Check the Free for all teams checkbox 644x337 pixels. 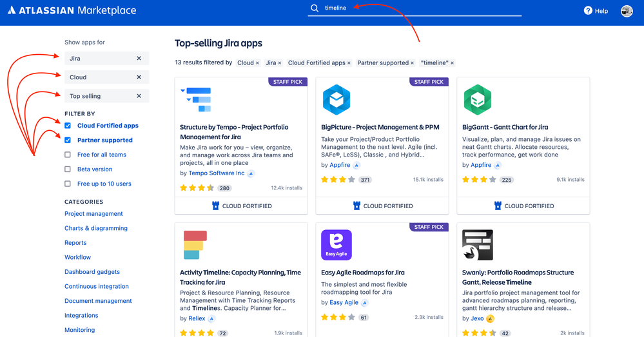(68, 155)
